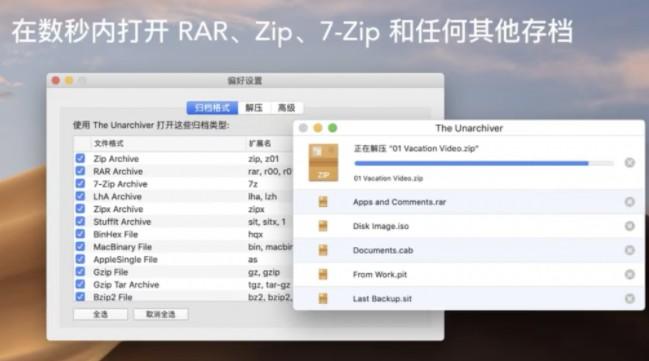Select the Last Backup.sit row text
The image size is (649, 361).
click(382, 298)
